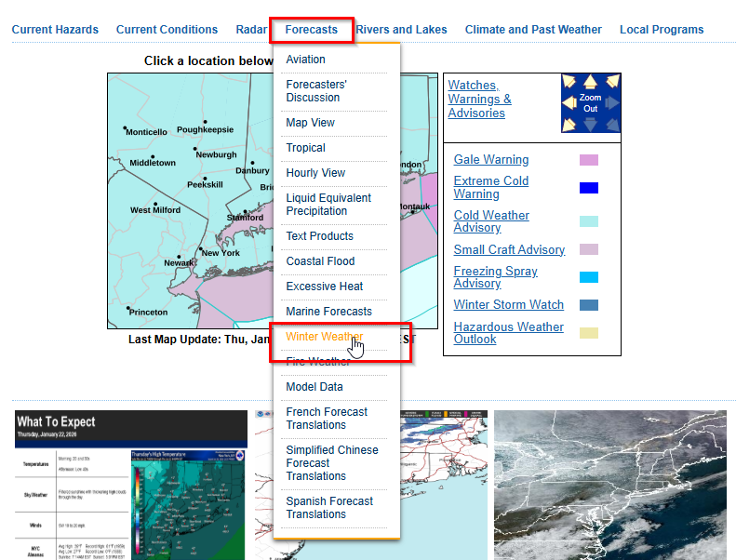Open the Hazardous Weather Outlook link
This screenshot has height=560, width=736.
pyautogui.click(x=508, y=333)
